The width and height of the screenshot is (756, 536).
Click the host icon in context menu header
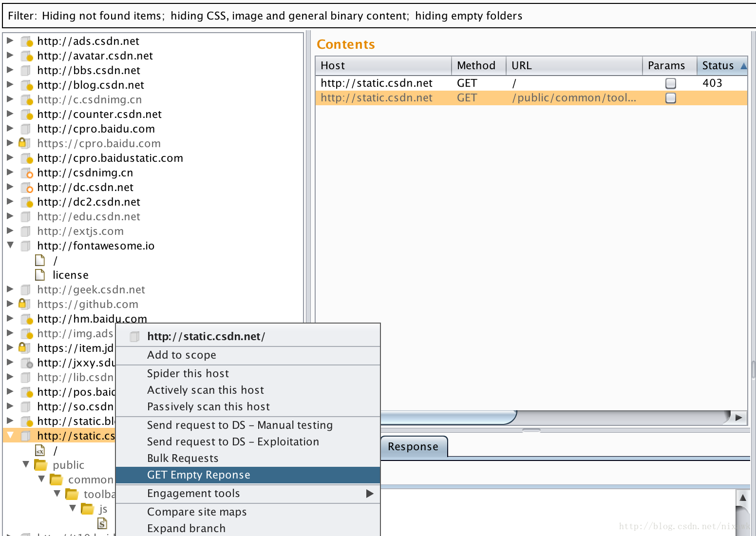(134, 337)
